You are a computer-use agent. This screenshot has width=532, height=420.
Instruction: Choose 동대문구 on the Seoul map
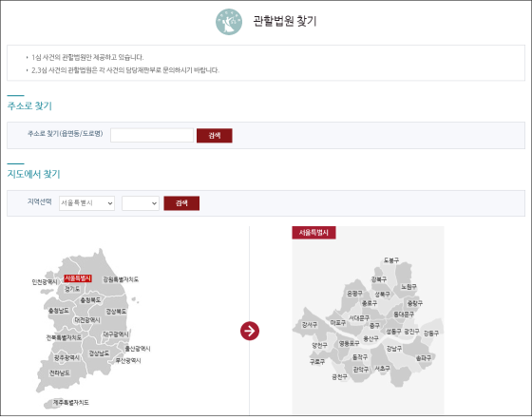[404, 315]
